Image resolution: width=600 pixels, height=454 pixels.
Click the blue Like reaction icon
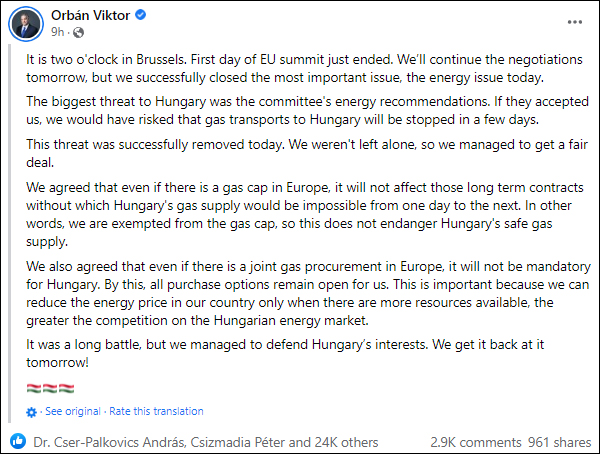click(x=18, y=441)
